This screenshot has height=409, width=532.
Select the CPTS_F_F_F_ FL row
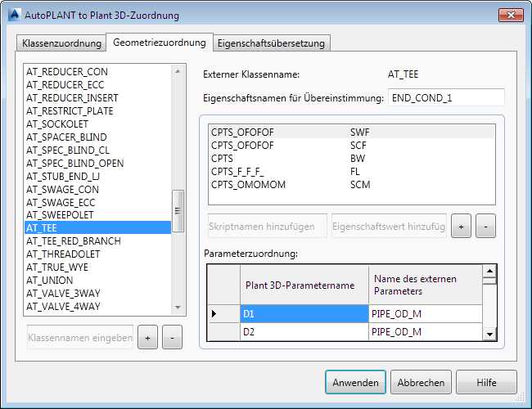[352, 172]
